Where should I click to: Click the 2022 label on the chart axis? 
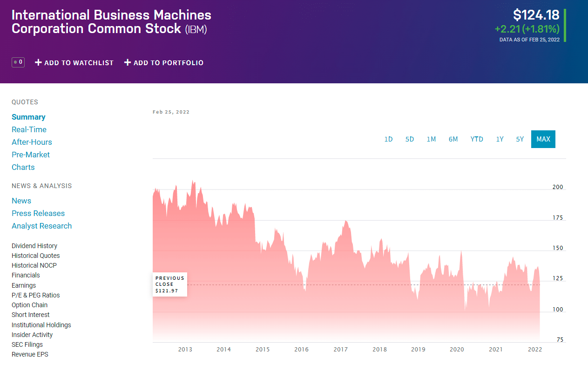point(534,350)
